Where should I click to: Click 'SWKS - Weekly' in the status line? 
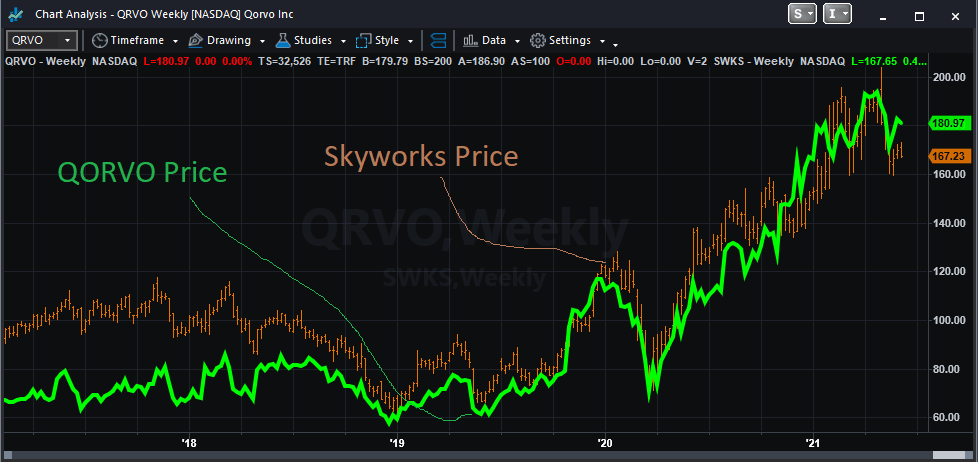(753, 61)
